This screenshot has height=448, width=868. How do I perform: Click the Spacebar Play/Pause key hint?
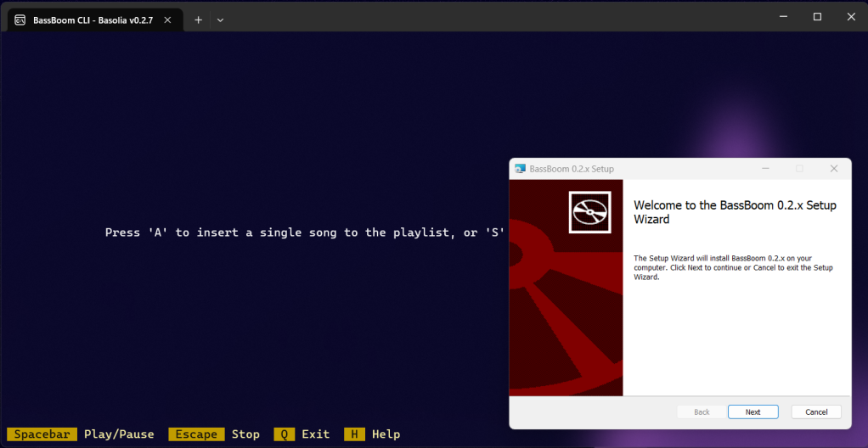tap(81, 434)
